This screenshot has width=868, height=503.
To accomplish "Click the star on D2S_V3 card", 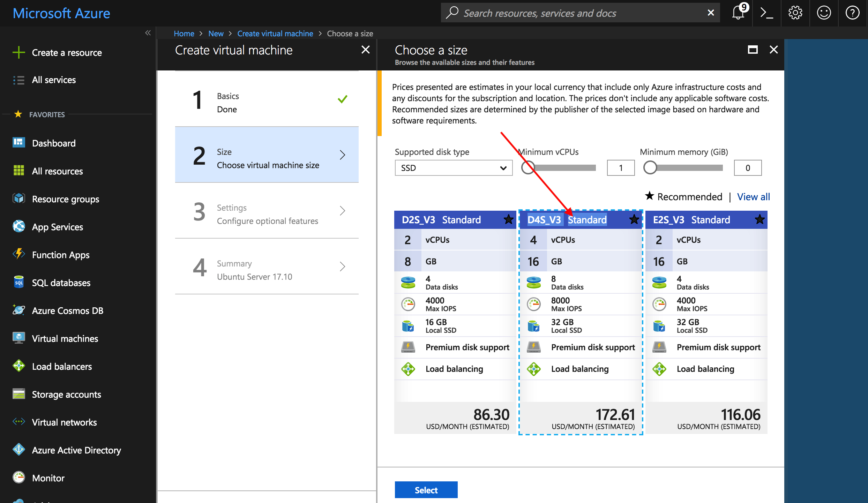I will pyautogui.click(x=509, y=220).
